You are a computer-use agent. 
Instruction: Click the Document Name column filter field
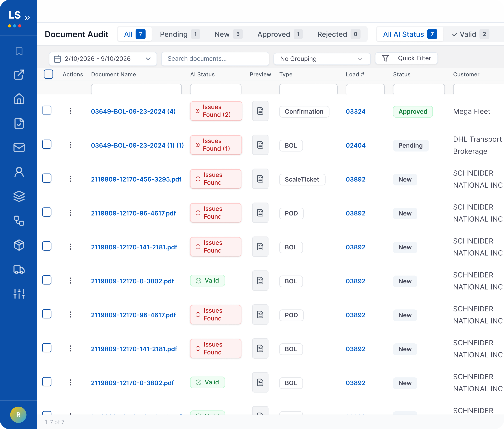click(136, 89)
